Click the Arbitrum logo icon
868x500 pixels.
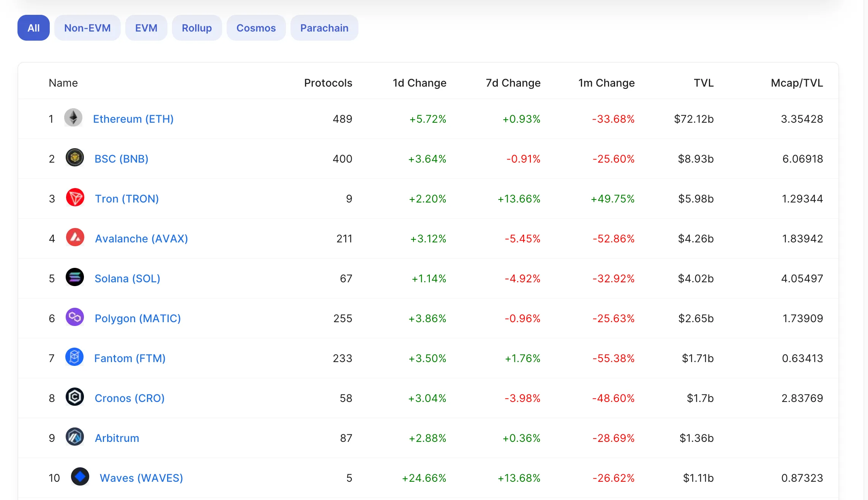click(x=75, y=437)
